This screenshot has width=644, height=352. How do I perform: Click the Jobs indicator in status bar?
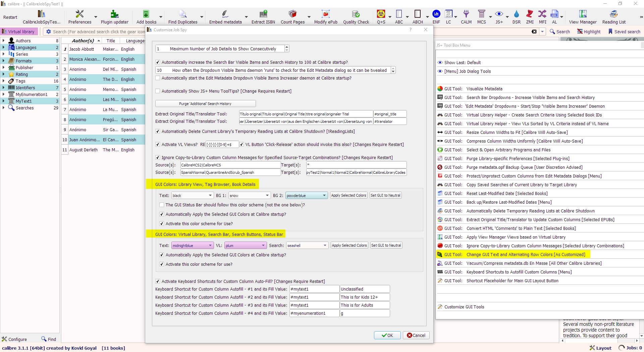(x=630, y=348)
